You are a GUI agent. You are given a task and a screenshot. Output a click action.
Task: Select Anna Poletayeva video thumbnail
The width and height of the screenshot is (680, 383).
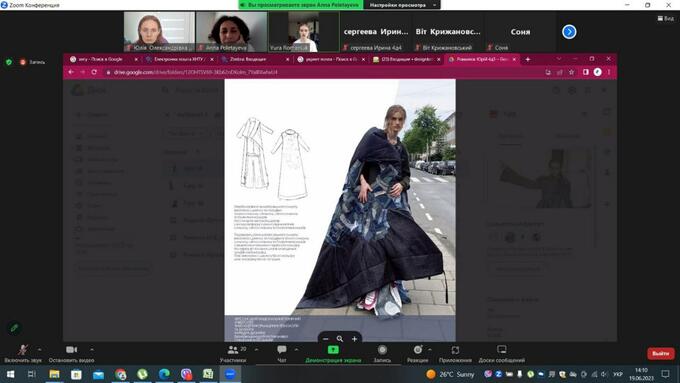coord(232,32)
